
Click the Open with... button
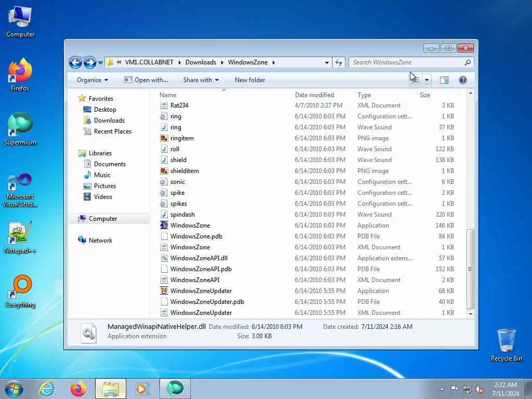point(146,80)
